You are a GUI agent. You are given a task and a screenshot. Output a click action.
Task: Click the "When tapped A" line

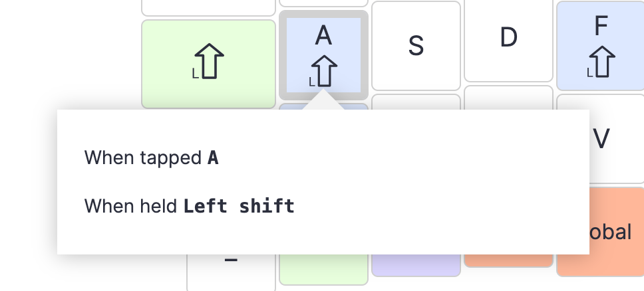point(152,157)
